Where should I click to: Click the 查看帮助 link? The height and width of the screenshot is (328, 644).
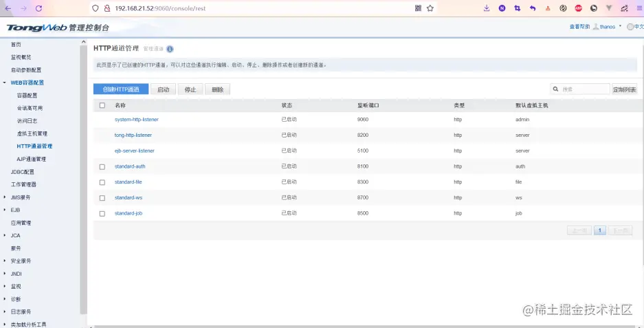579,27
